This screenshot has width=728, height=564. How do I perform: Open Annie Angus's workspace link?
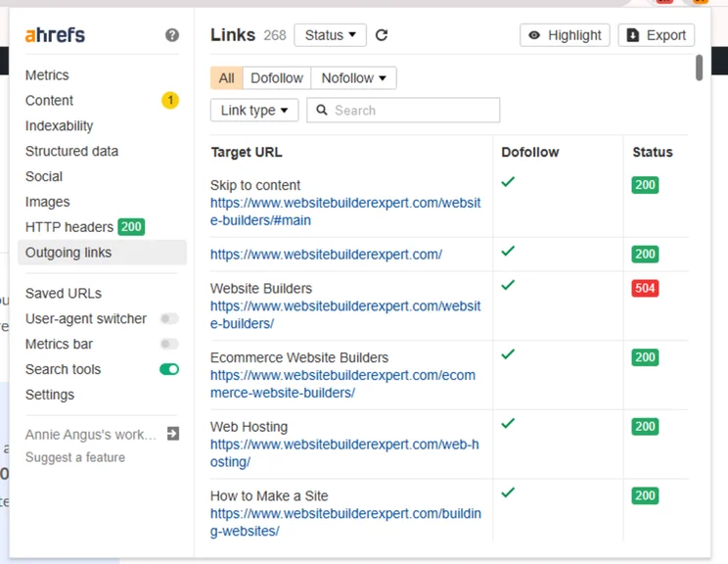point(91,434)
